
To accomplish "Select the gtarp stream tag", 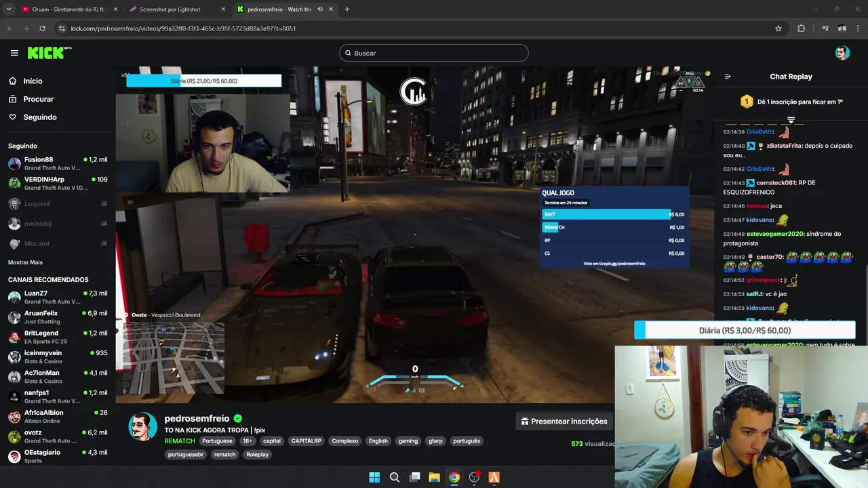I will tap(435, 441).
